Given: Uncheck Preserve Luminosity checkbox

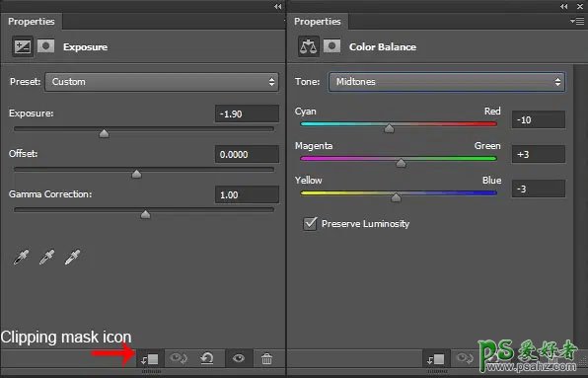Looking at the screenshot, I should [310, 224].
